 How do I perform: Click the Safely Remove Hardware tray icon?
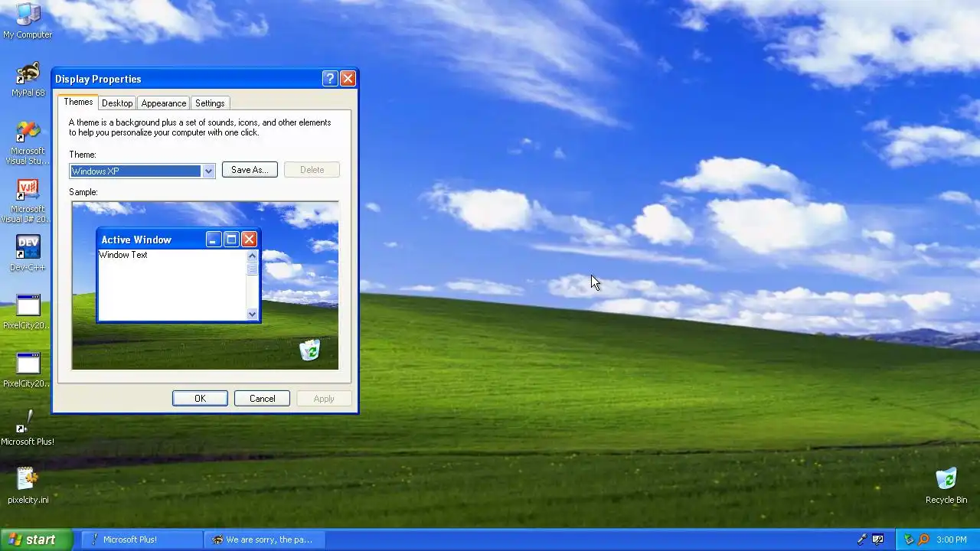click(909, 540)
